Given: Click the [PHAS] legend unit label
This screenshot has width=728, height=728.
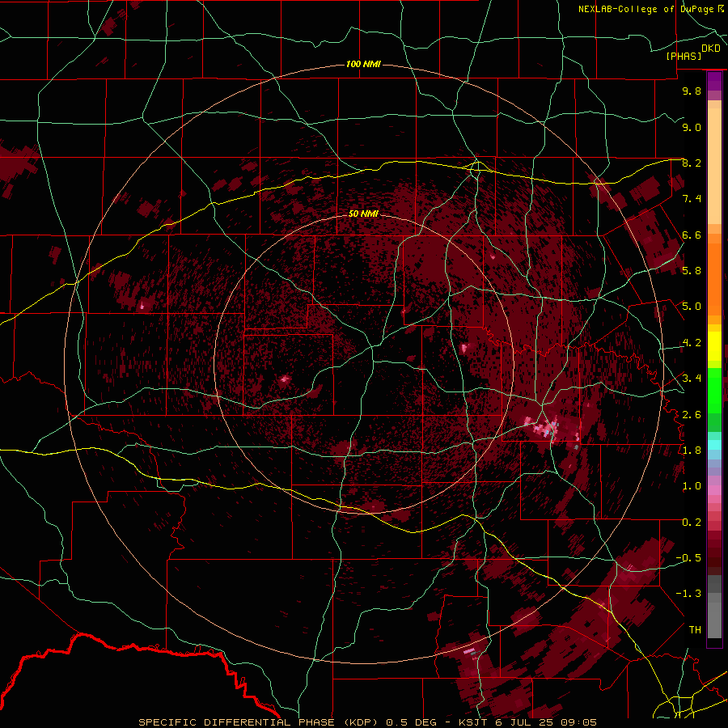Looking at the screenshot, I should click(684, 56).
